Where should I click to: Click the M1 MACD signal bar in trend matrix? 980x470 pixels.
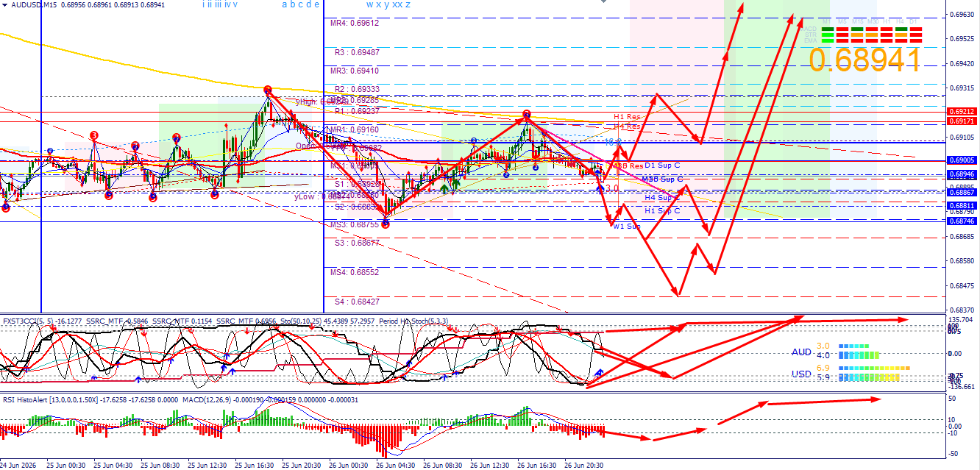(x=828, y=29)
